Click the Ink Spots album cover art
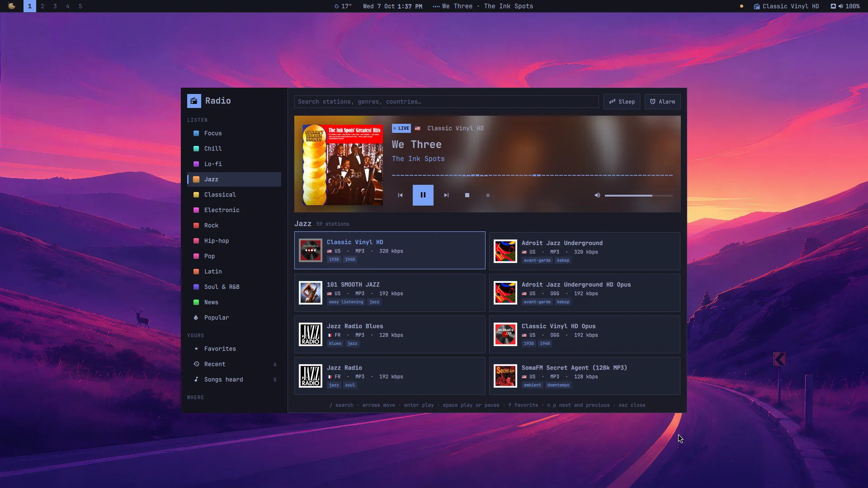 coord(343,164)
